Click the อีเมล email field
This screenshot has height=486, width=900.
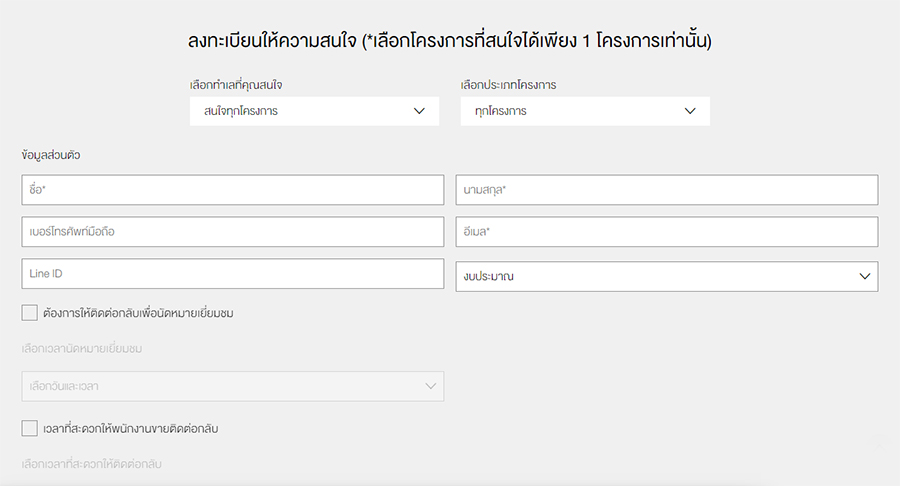coord(666,232)
